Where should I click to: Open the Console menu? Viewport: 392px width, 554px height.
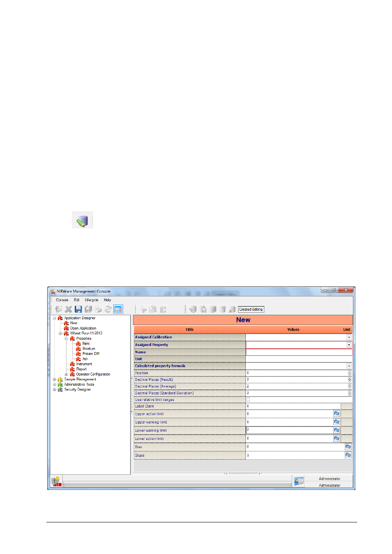pos(62,300)
